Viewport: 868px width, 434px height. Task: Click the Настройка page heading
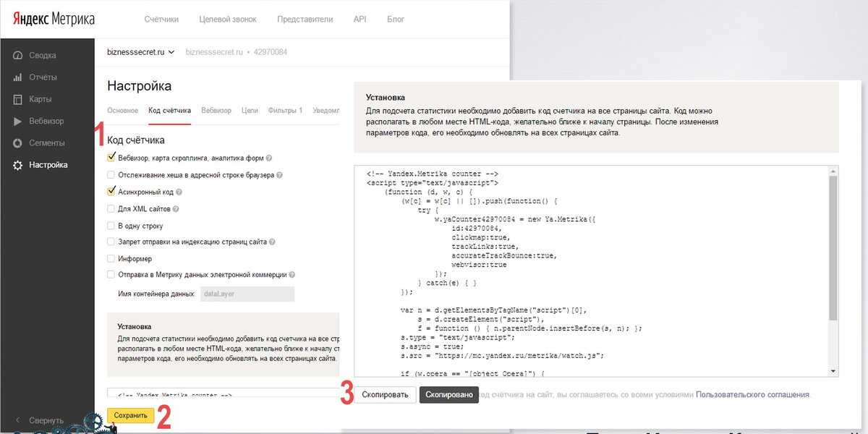click(x=140, y=86)
